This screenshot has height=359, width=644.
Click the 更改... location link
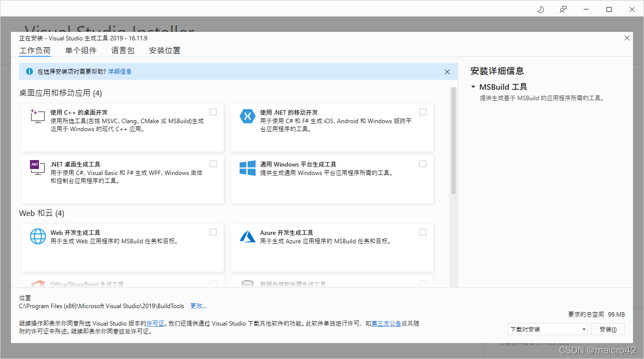click(198, 306)
